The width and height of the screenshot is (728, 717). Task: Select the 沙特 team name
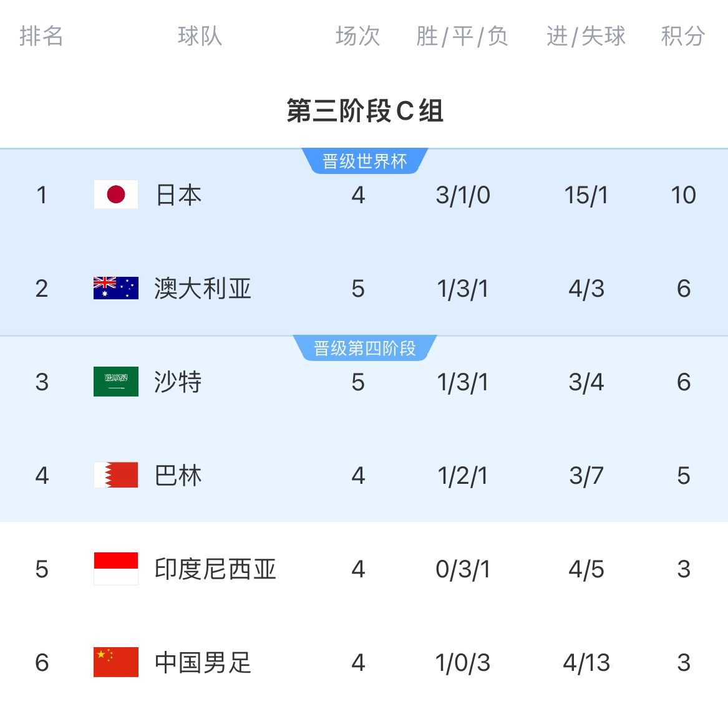coord(178,382)
